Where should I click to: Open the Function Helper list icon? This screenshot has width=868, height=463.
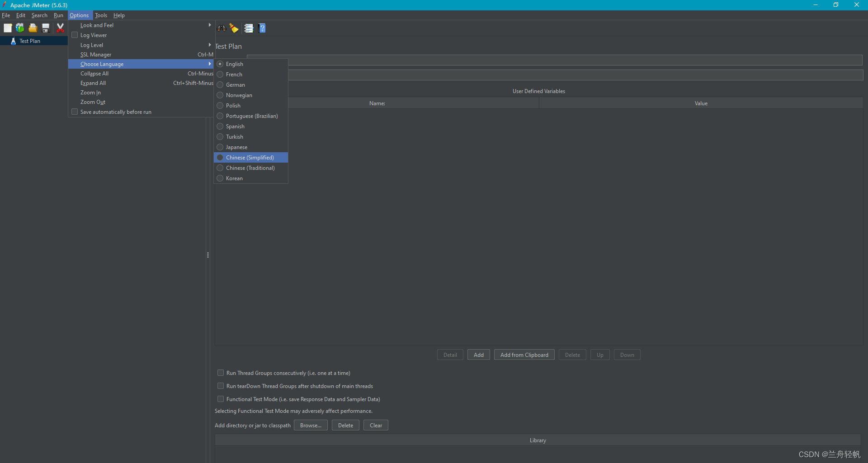249,28
